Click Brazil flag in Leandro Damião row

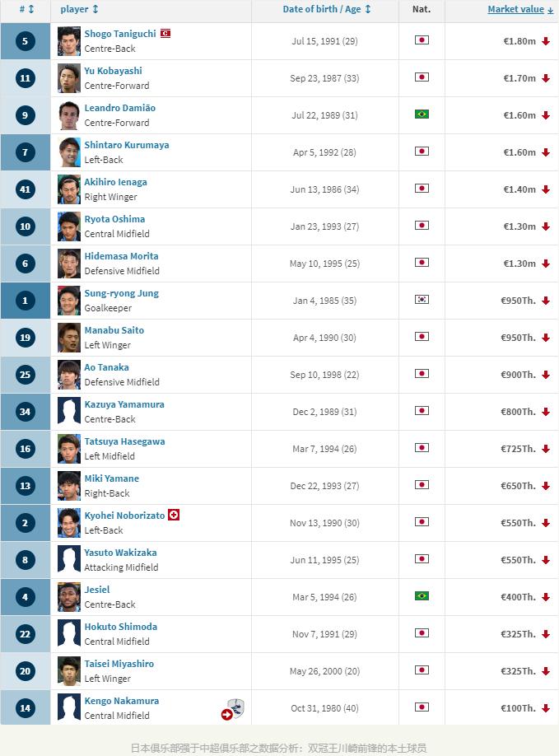(422, 114)
